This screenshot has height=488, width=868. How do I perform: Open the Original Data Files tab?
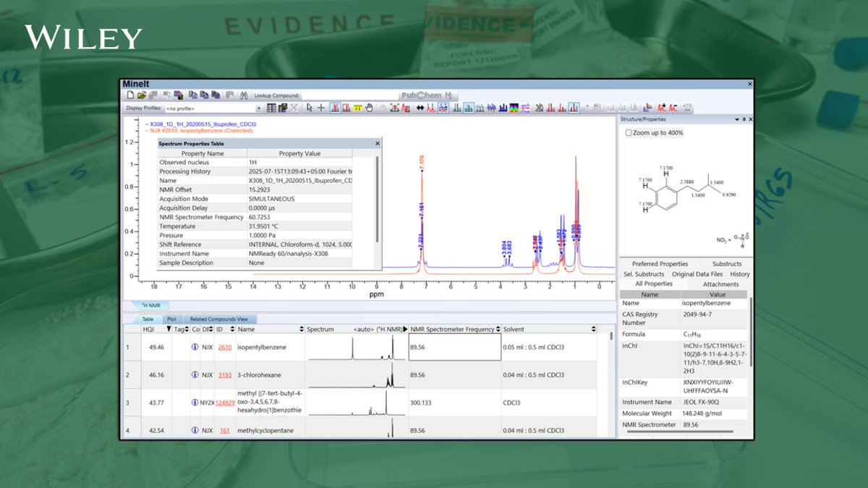click(x=697, y=274)
